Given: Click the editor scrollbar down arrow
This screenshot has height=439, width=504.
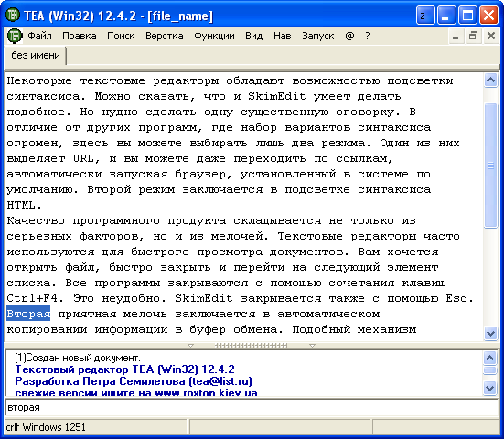Looking at the screenshot, I should (490, 333).
